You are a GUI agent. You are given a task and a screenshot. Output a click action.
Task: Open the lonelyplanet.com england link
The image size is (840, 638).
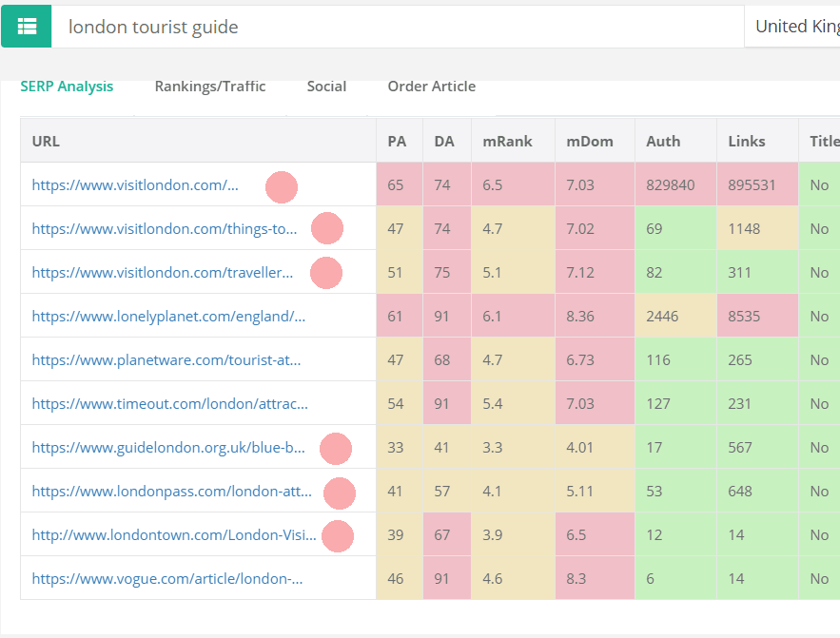[x=168, y=317]
